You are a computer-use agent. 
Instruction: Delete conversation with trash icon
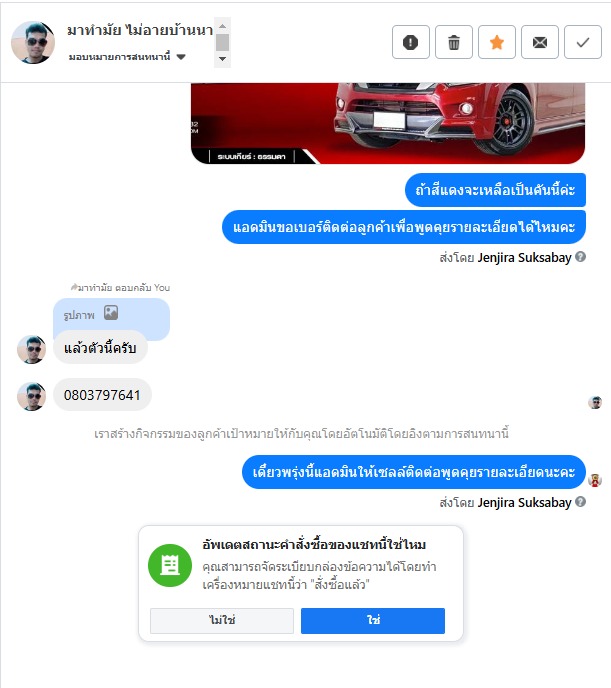[x=454, y=42]
